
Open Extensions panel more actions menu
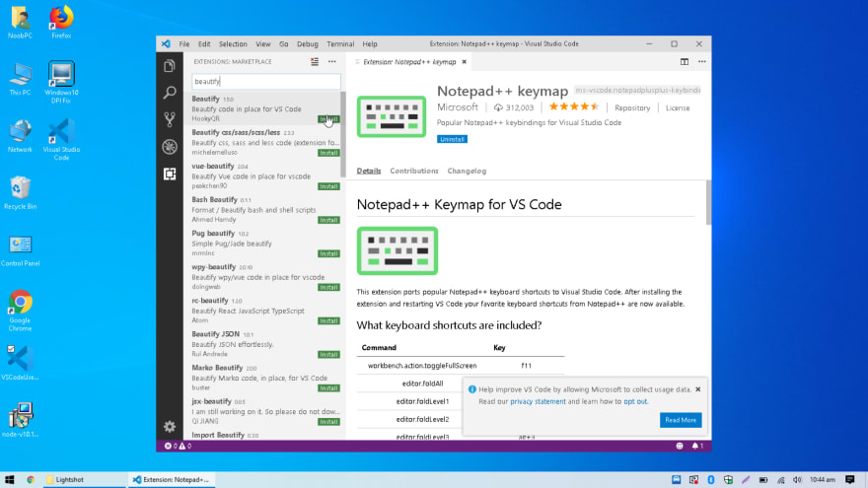(x=332, y=61)
